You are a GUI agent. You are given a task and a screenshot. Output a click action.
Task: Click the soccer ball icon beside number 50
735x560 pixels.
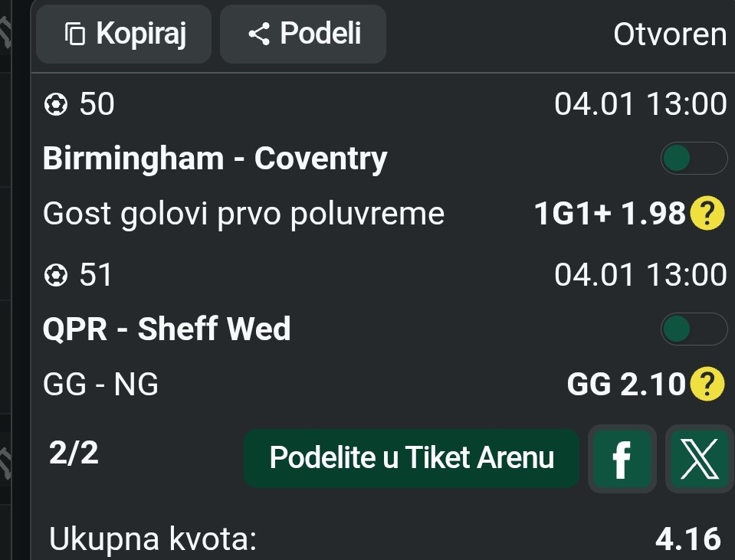[56, 105]
